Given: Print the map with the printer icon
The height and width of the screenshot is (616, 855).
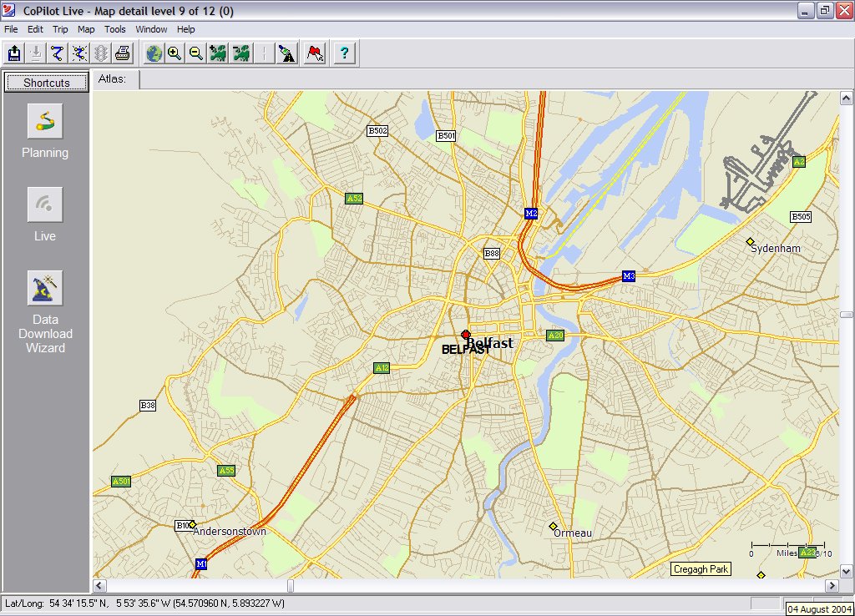Looking at the screenshot, I should pyautogui.click(x=123, y=53).
